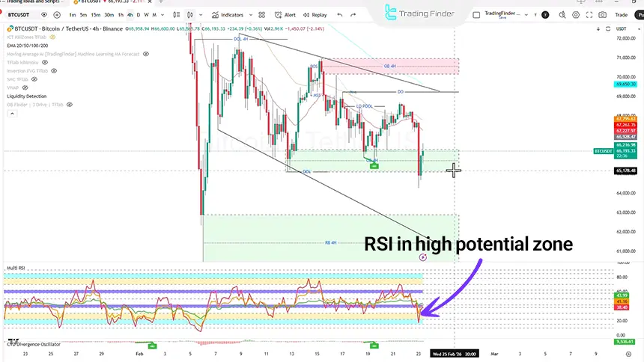The height and width of the screenshot is (362, 644).
Task: Click the circular-arrows refresh icon near USDT
Action: 608,28
